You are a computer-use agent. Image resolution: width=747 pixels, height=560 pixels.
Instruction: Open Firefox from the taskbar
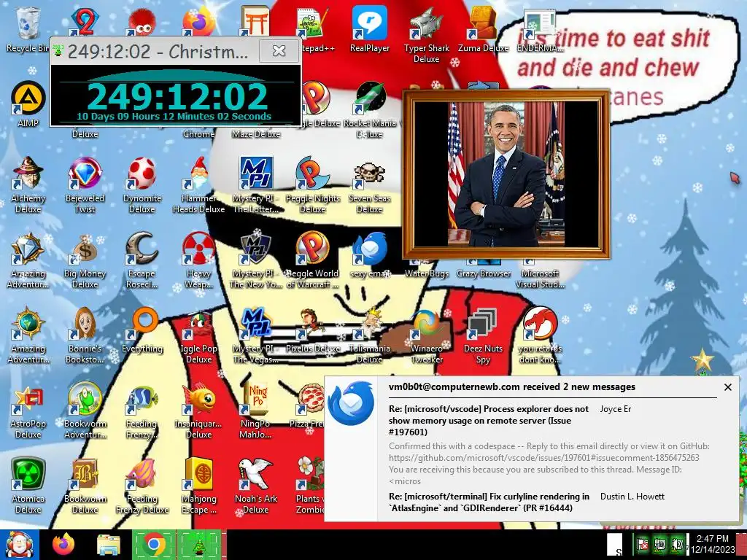[63, 544]
